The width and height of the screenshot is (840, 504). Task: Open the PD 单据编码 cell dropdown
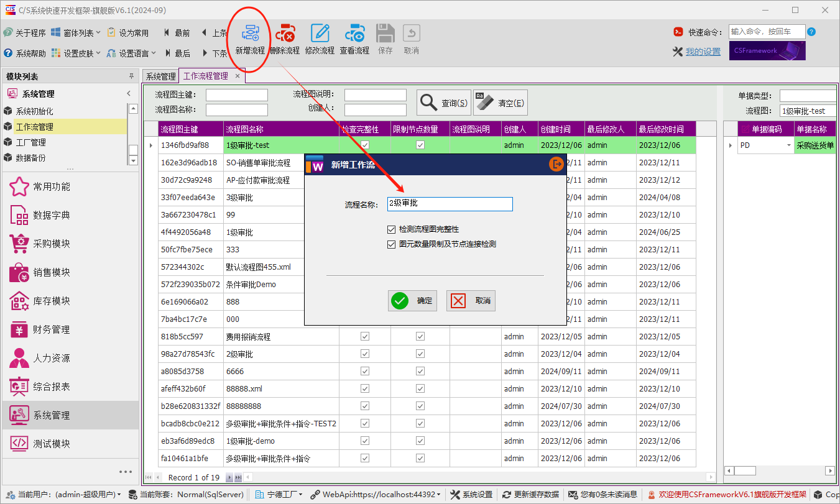790,145
